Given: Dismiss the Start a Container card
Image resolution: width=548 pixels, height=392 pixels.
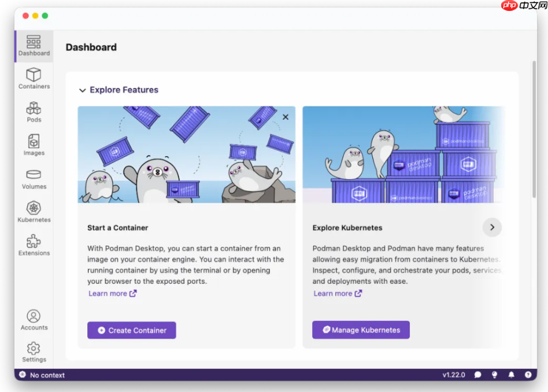Looking at the screenshot, I should pyautogui.click(x=286, y=117).
